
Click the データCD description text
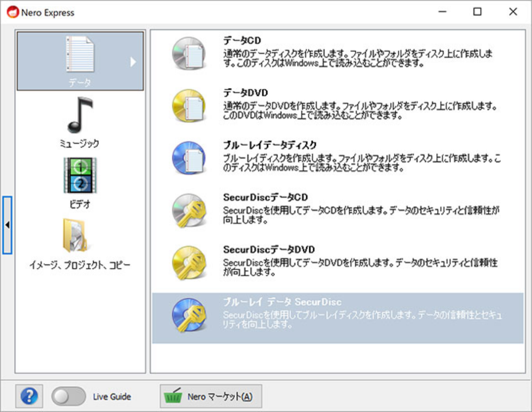click(x=358, y=58)
